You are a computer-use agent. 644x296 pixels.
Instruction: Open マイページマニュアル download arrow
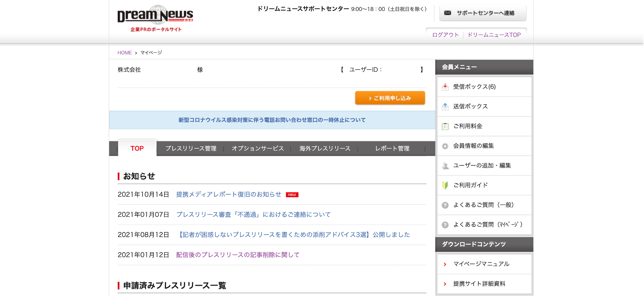click(x=445, y=264)
